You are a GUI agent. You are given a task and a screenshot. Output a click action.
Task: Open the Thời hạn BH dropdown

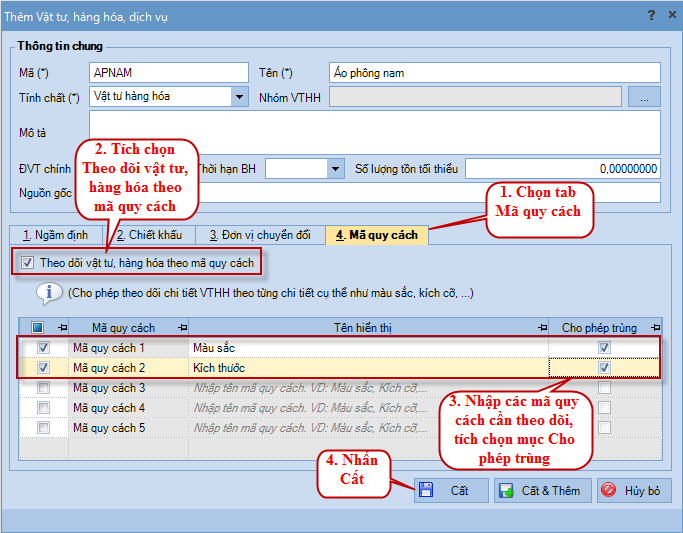(x=335, y=169)
